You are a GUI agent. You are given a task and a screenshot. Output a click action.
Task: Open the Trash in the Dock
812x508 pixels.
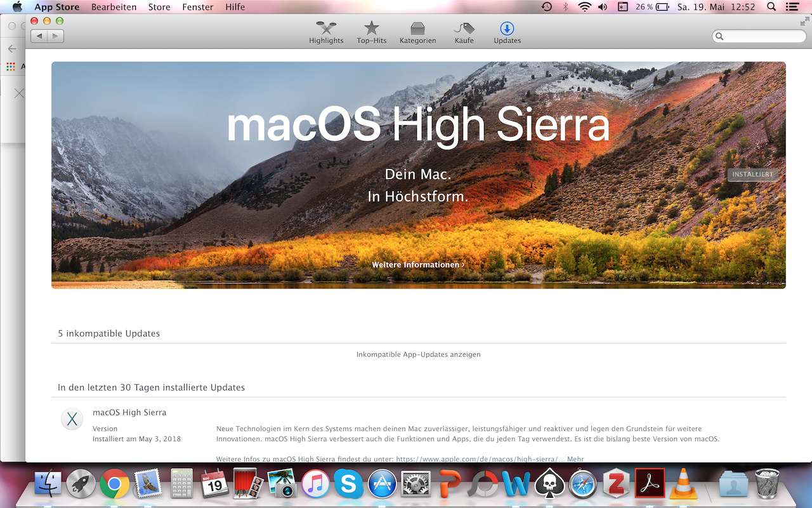click(x=768, y=483)
